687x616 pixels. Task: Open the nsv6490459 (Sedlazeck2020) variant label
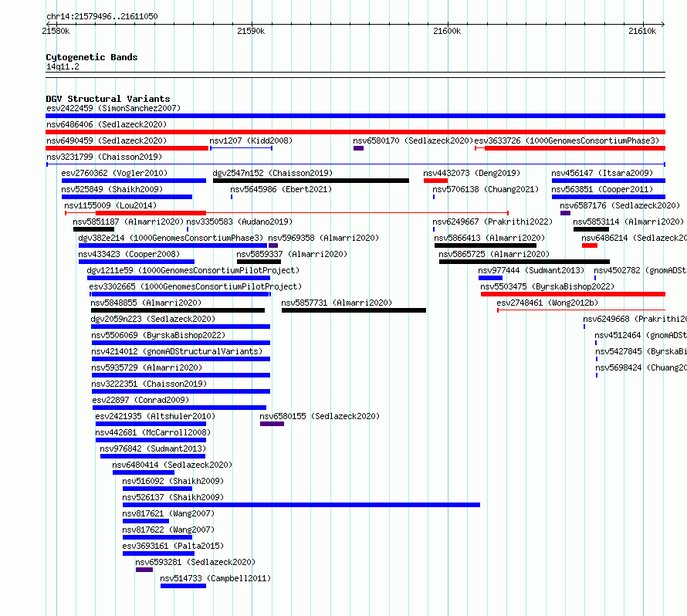coord(107,140)
